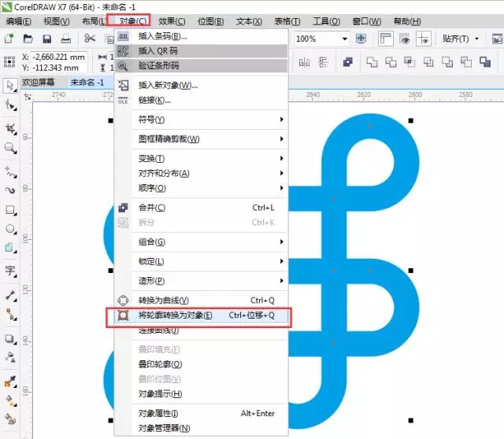Select the Zoom magnifier tool
This screenshot has width=504, height=439.
pyautogui.click(x=10, y=148)
